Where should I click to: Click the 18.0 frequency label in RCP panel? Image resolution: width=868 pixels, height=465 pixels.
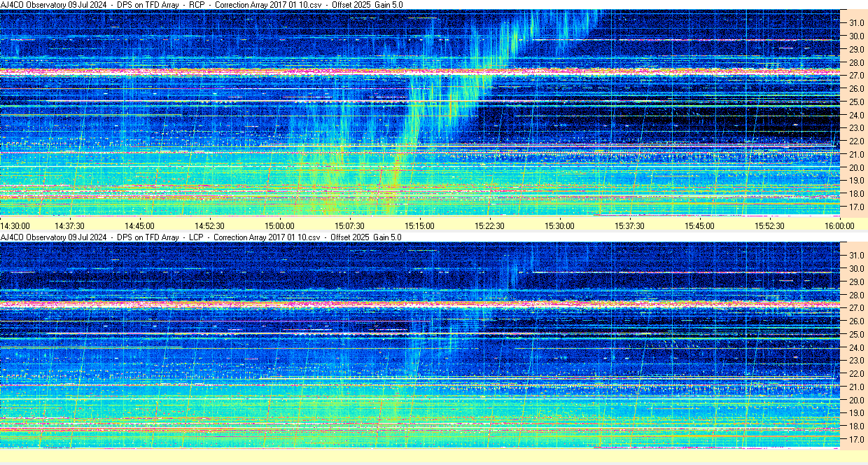pos(857,194)
